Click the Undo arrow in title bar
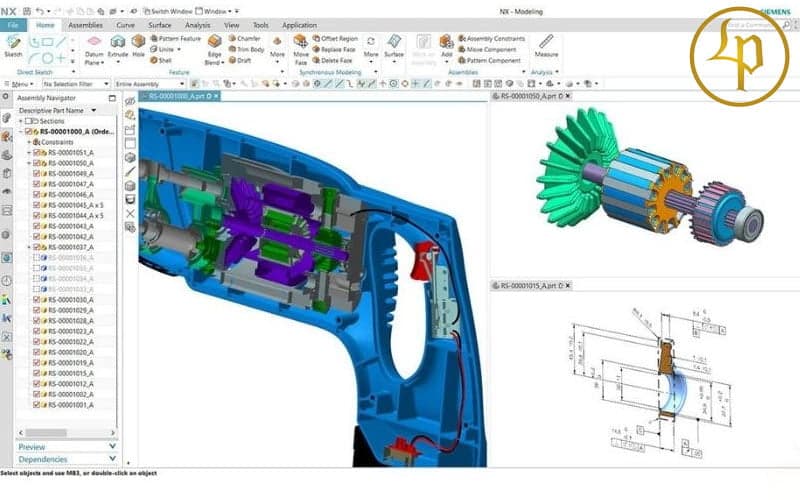The height and width of the screenshot is (500, 800). click(x=39, y=11)
